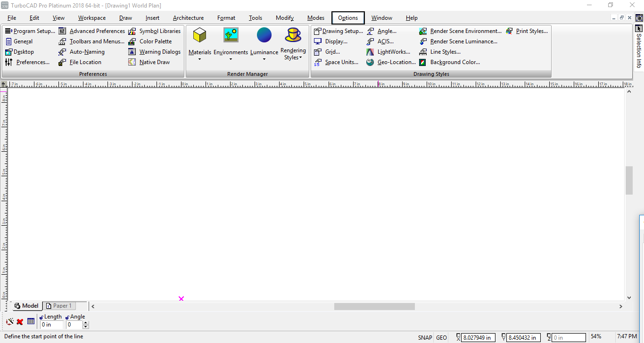644x343 pixels.
Task: Open the Edit menu
Action: 34,18
